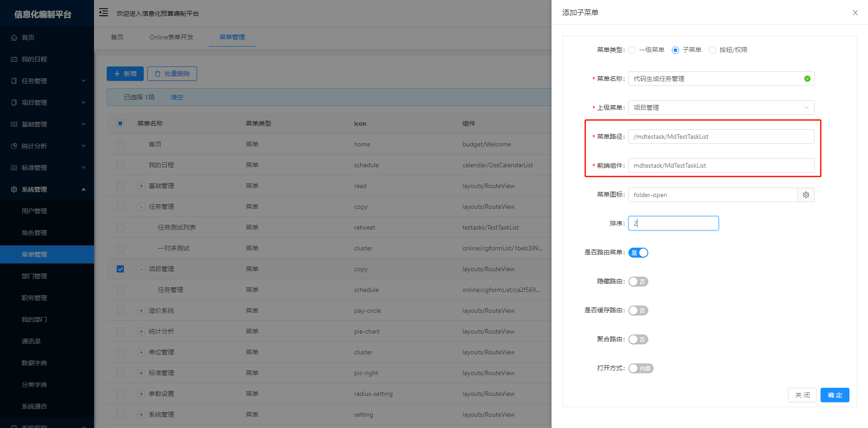Click the 关闭 button in the drawer
Screen dimensions: 868x428
click(x=802, y=395)
